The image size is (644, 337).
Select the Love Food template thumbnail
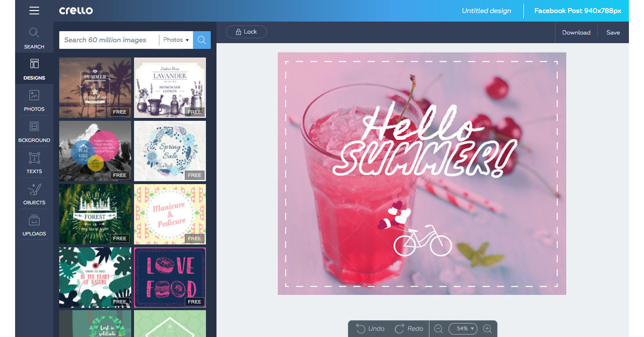click(170, 277)
